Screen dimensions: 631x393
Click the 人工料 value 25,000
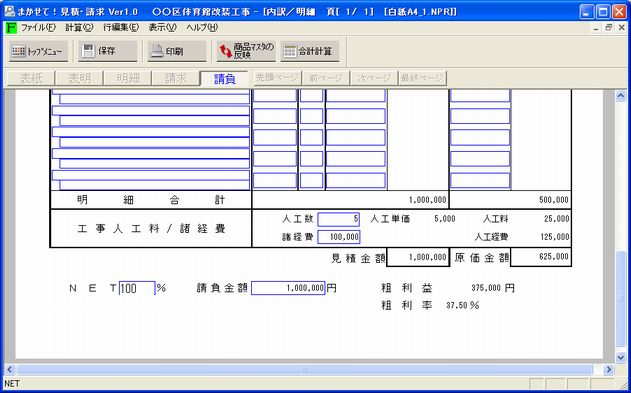(557, 219)
